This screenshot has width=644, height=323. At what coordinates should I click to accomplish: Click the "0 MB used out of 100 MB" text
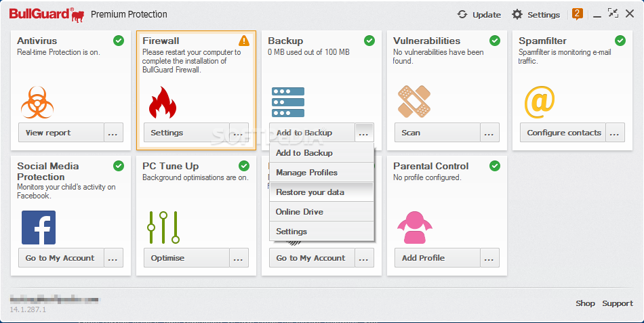308,52
